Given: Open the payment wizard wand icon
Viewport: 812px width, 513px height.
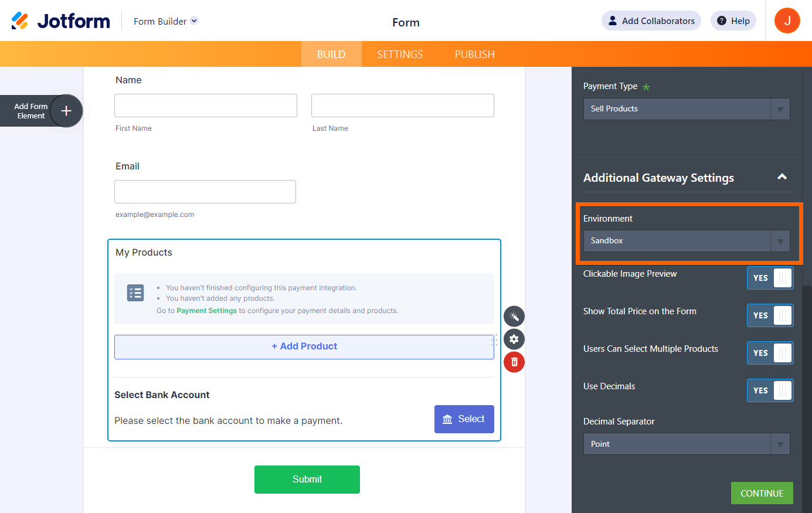Looking at the screenshot, I should tap(514, 317).
